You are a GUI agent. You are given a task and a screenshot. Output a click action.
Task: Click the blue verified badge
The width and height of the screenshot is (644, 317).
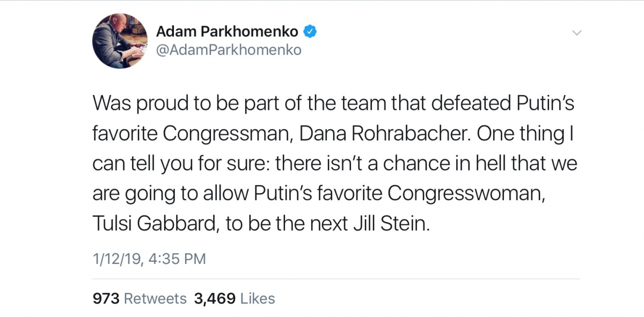[x=310, y=32]
